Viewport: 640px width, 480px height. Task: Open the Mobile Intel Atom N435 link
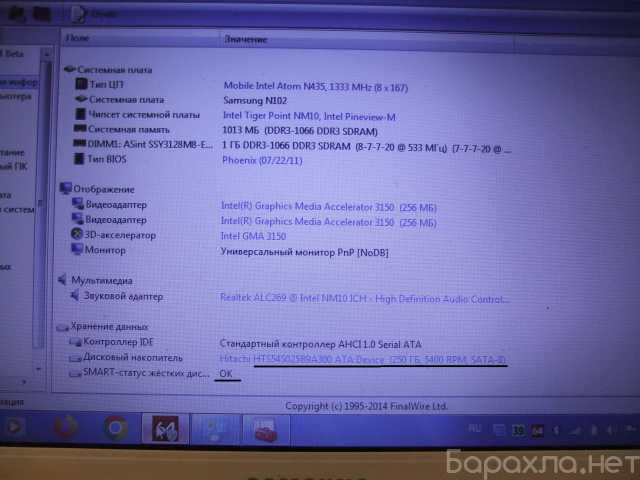[x=316, y=87]
